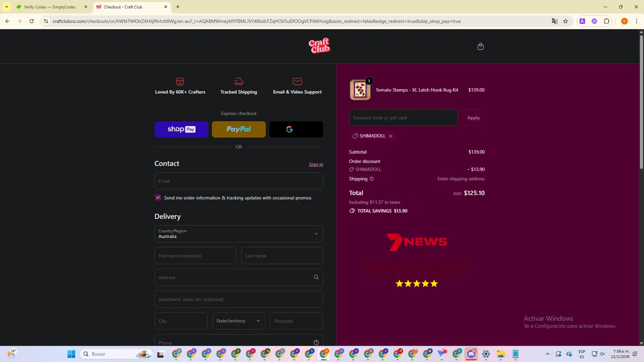Viewport: 644px width, 362px height.
Task: Click the Apartment, suite field
Action: 239,299
